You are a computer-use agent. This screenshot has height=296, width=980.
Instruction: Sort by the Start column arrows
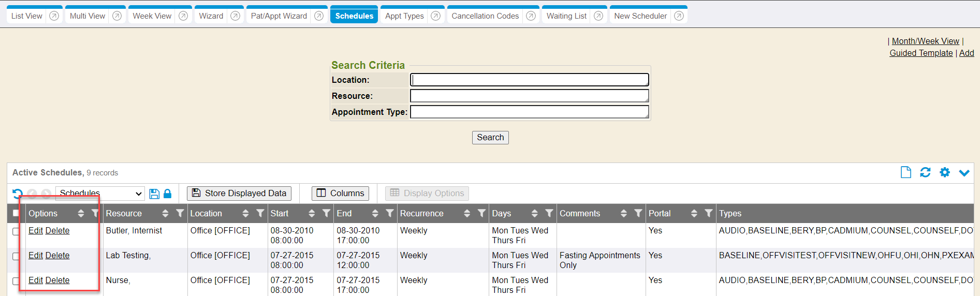coord(312,213)
